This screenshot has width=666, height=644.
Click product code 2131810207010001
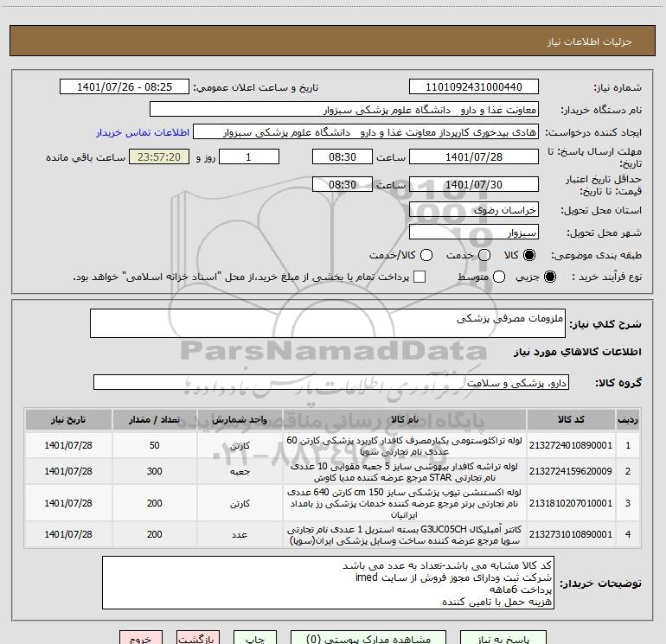(x=571, y=503)
